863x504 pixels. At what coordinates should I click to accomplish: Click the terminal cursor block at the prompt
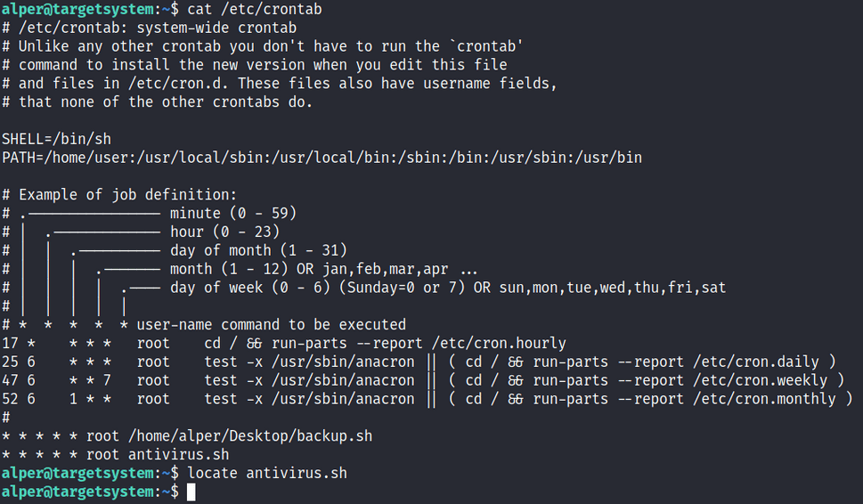(x=191, y=492)
